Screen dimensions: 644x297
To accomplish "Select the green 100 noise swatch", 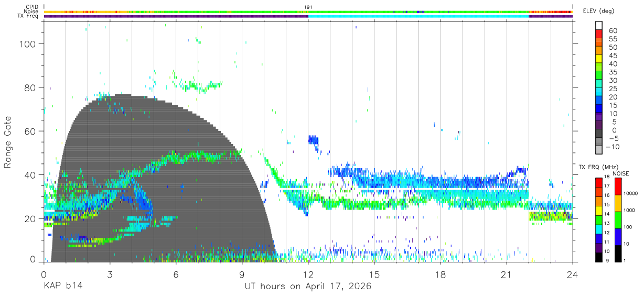I will click(x=618, y=219).
